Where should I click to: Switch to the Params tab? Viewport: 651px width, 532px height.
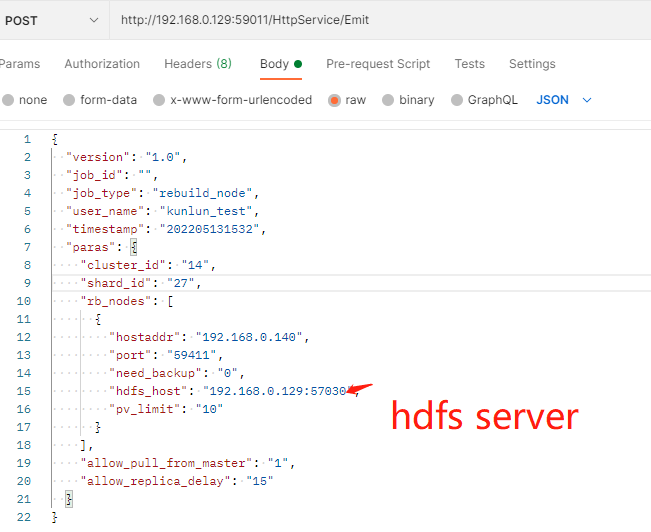tap(20, 64)
